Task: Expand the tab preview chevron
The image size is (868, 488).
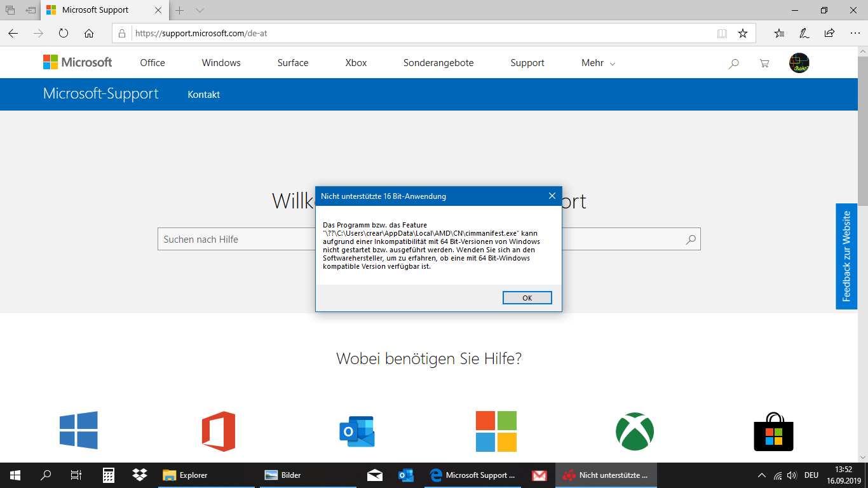Action: (x=200, y=10)
